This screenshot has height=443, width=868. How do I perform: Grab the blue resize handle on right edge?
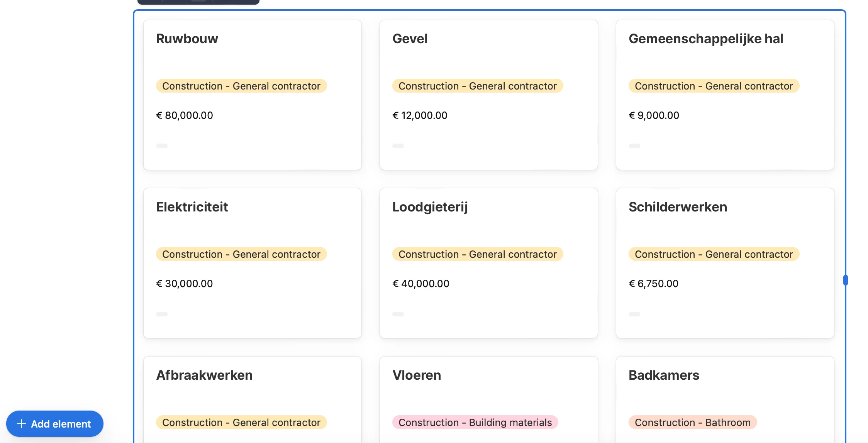(845, 280)
